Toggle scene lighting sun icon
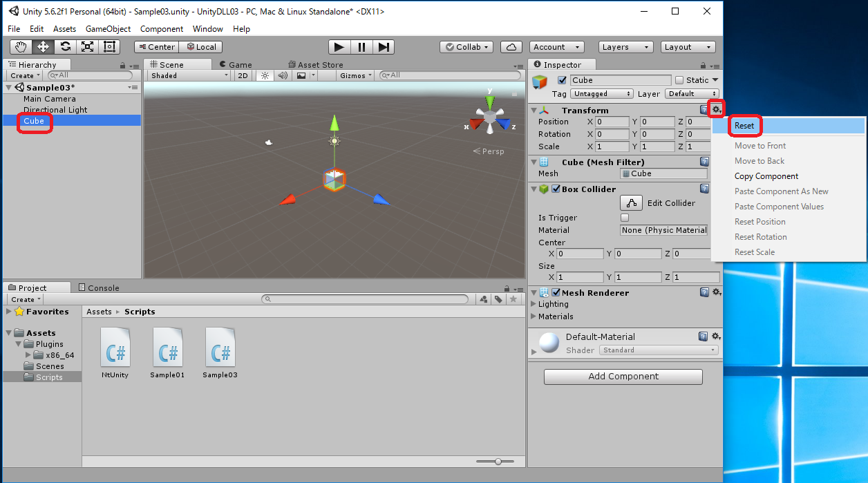Image resolution: width=868 pixels, height=483 pixels. [x=264, y=75]
